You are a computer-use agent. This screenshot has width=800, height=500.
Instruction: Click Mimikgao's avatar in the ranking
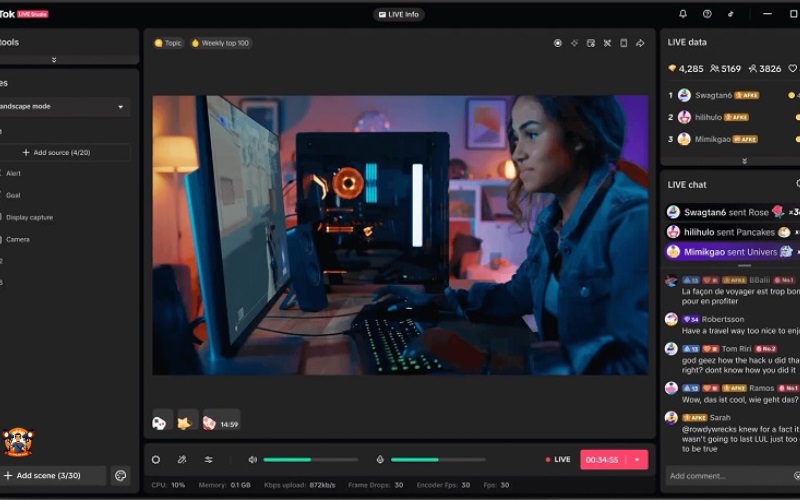684,139
